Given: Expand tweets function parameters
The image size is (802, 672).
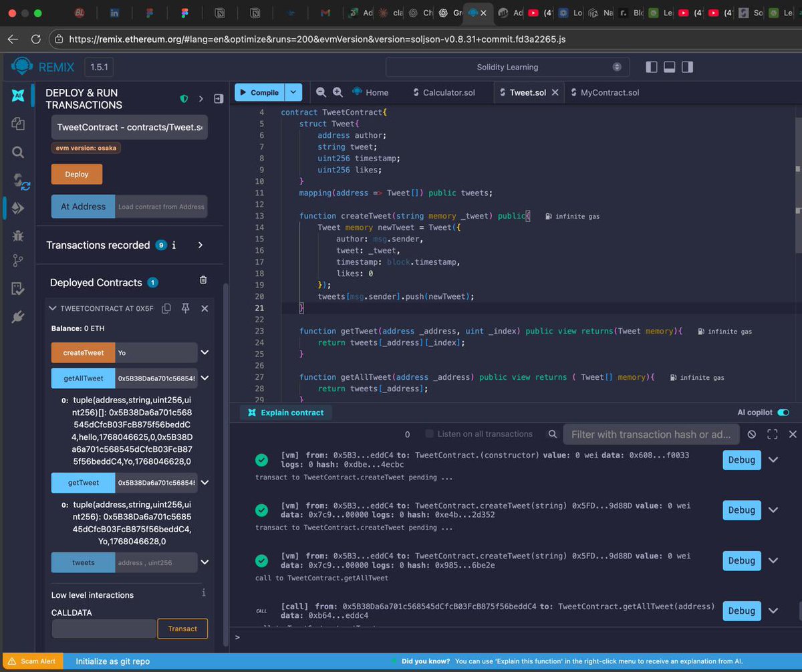Looking at the screenshot, I should pos(205,562).
